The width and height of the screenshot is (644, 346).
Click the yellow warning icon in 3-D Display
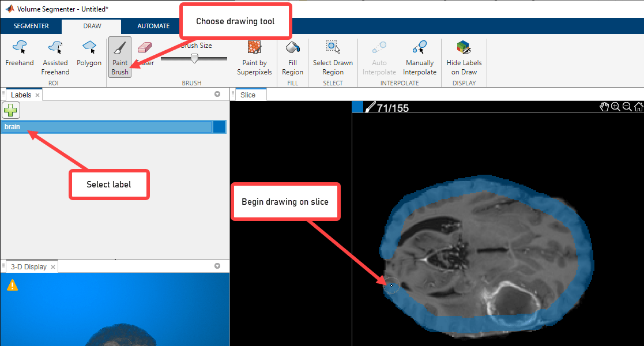click(12, 285)
